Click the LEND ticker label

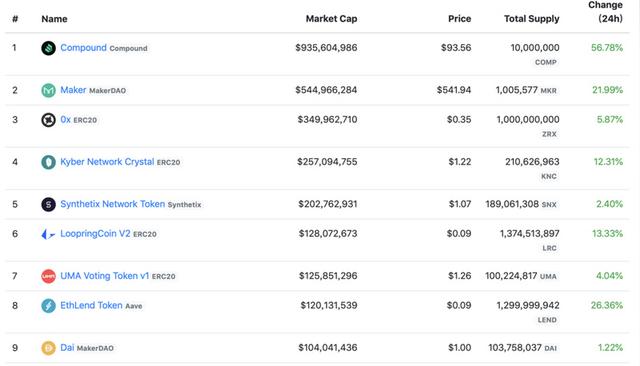click(x=547, y=320)
